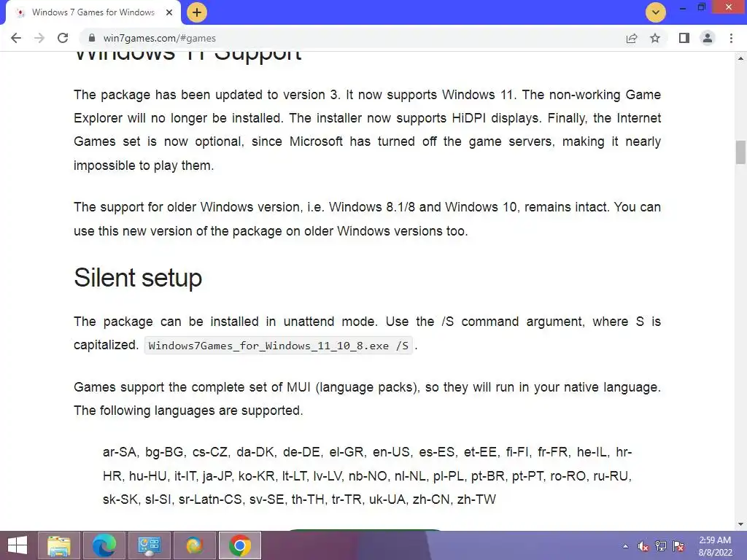Click the text 'ar-SA' language code

[x=120, y=452]
